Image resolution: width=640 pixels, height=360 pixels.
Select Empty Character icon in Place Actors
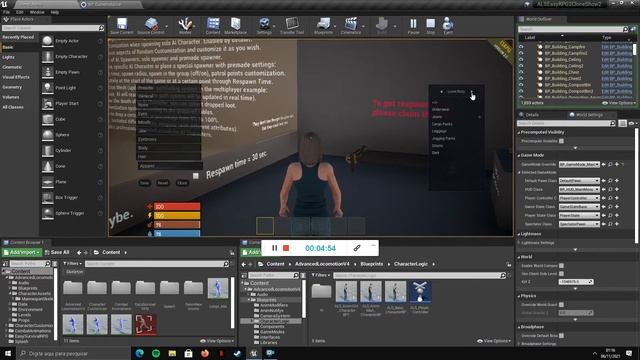pyautogui.click(x=48, y=57)
